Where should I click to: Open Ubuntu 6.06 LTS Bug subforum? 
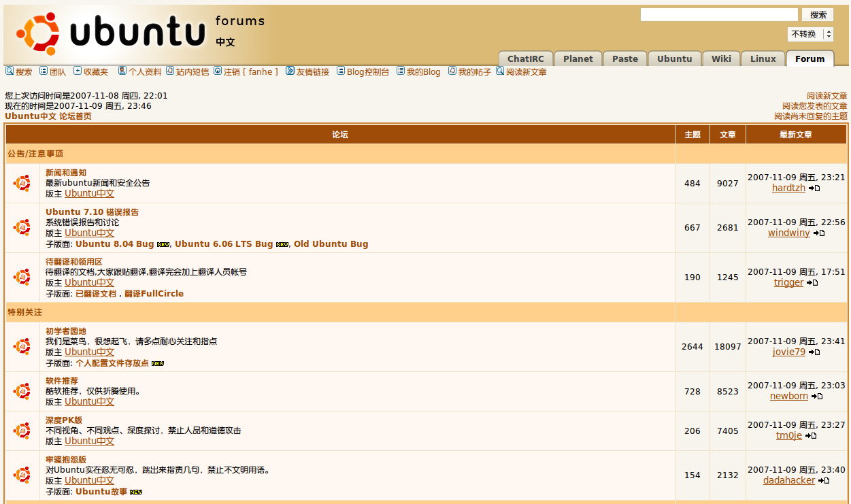pyautogui.click(x=224, y=244)
